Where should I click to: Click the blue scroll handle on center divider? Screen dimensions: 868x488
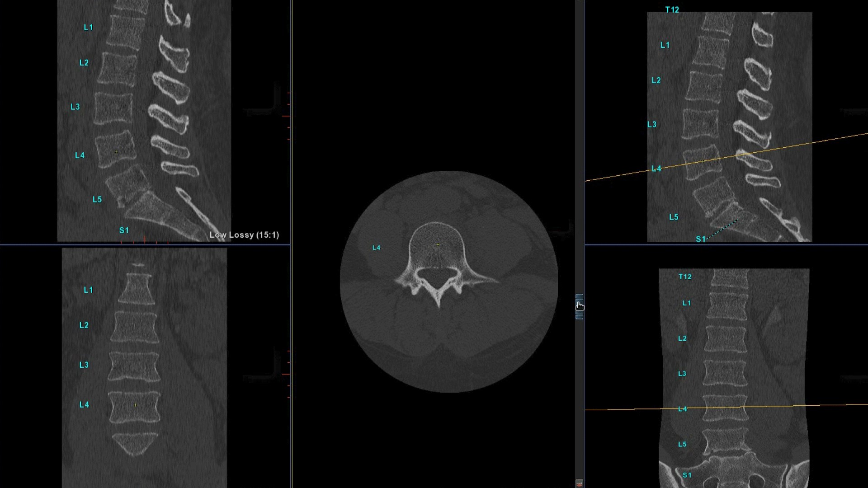(579, 307)
